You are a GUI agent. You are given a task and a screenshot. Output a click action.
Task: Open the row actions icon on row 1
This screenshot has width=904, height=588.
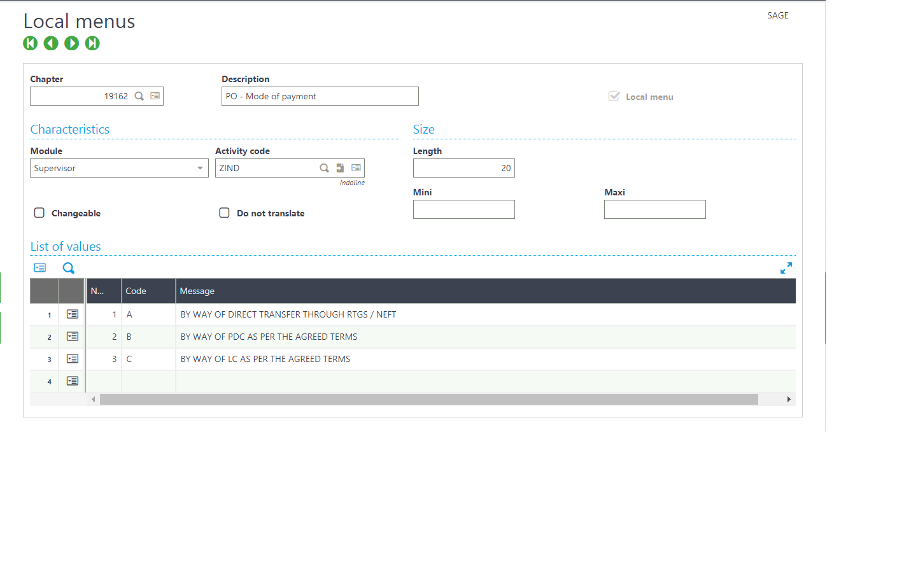(x=72, y=314)
